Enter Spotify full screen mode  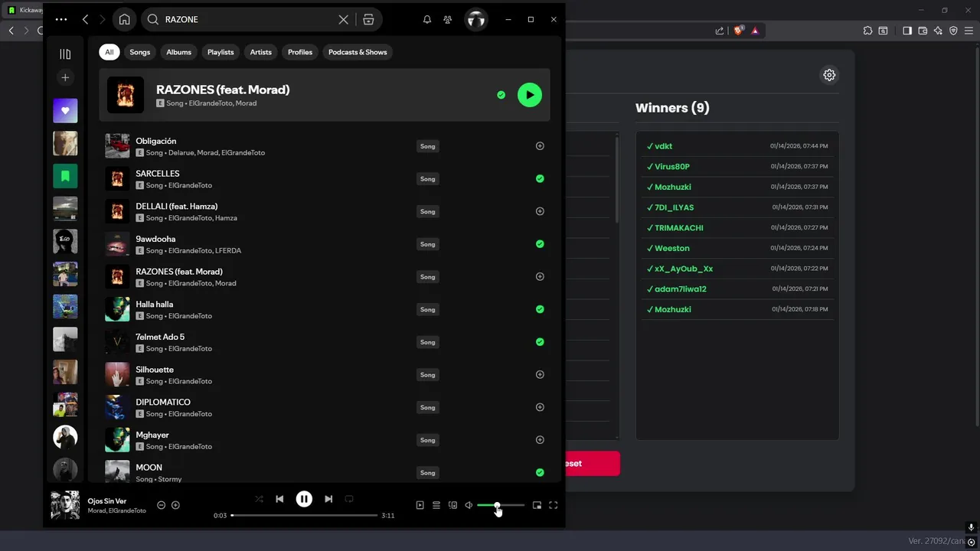click(554, 505)
